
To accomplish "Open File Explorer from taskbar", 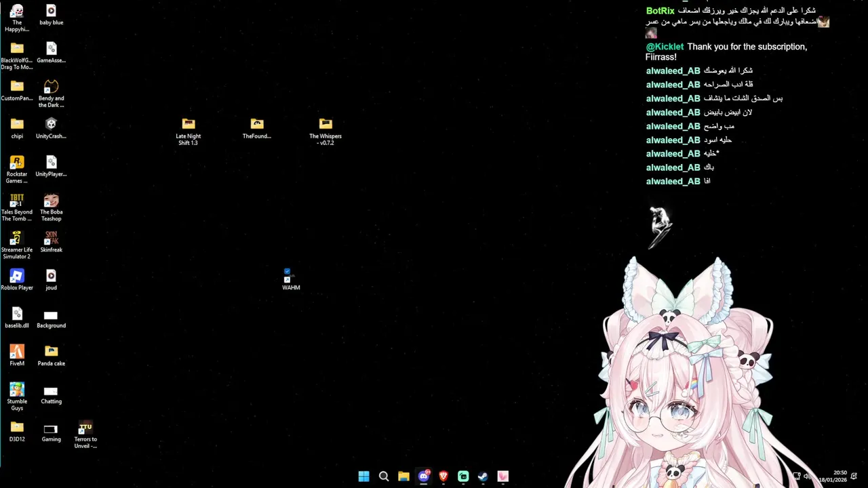I will pyautogui.click(x=403, y=476).
